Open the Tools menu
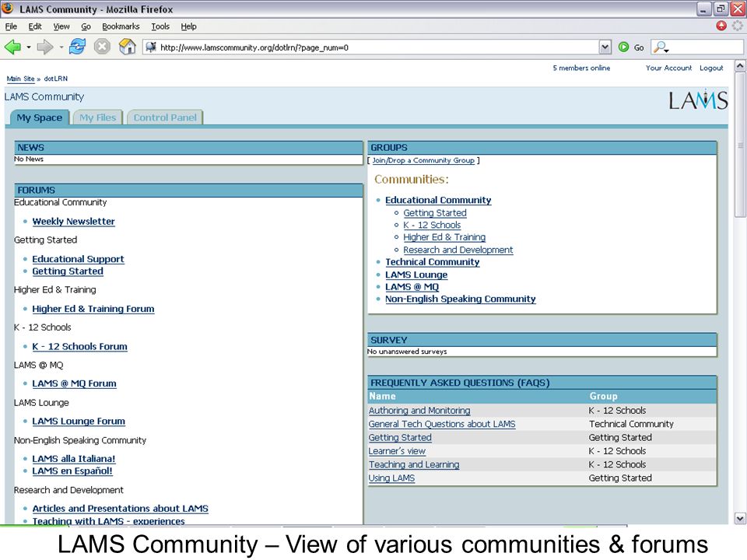Screen dimensions: 747x560 [x=160, y=26]
